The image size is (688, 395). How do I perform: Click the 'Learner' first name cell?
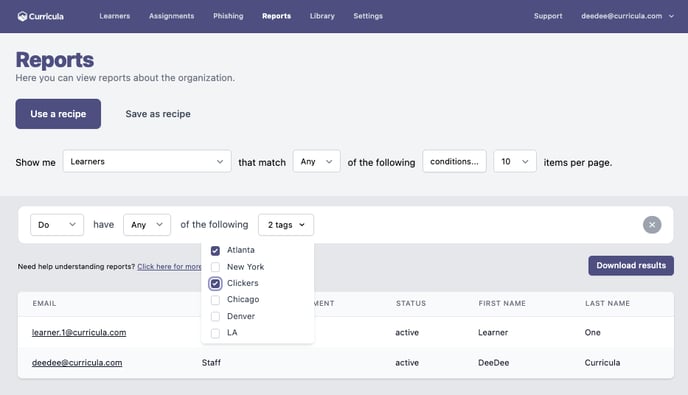point(493,333)
